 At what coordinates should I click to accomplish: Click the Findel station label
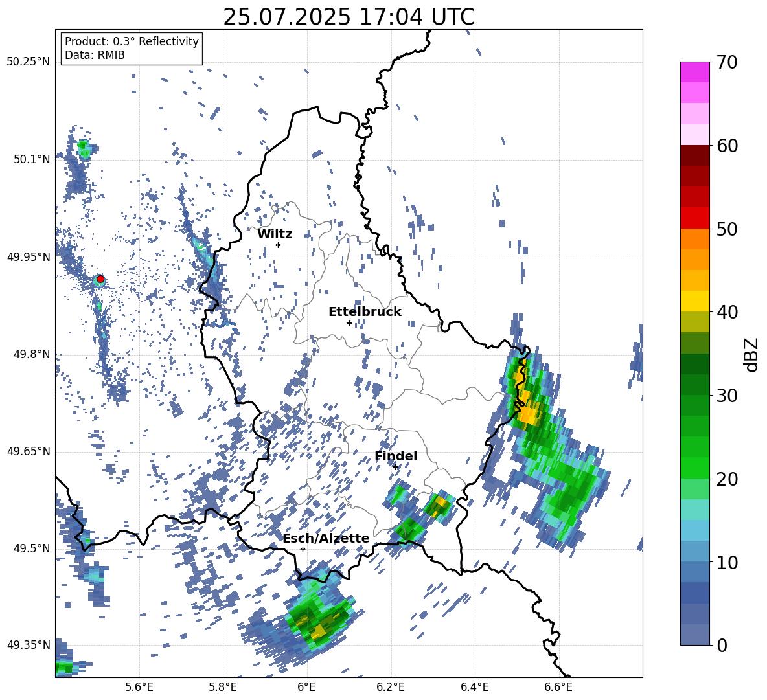(x=396, y=456)
